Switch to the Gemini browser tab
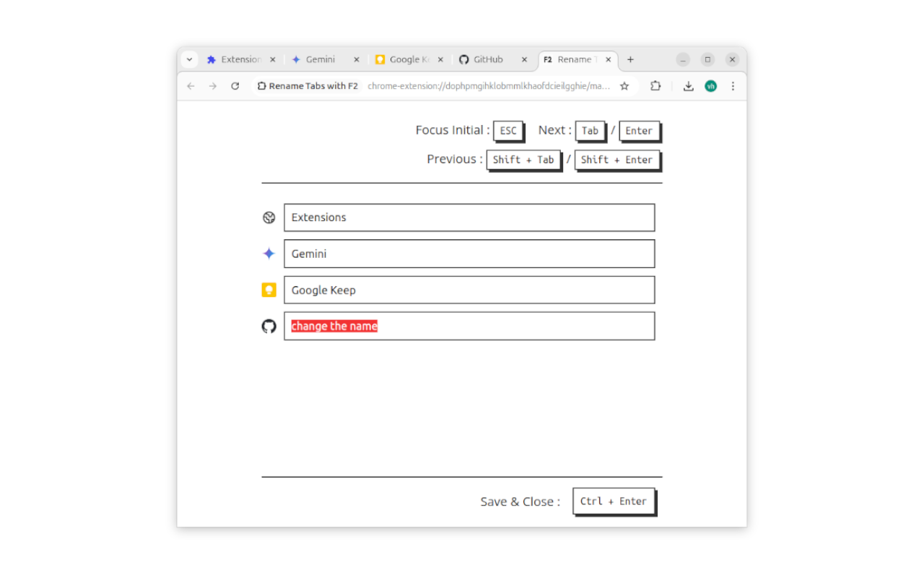924x578 pixels. [x=326, y=60]
